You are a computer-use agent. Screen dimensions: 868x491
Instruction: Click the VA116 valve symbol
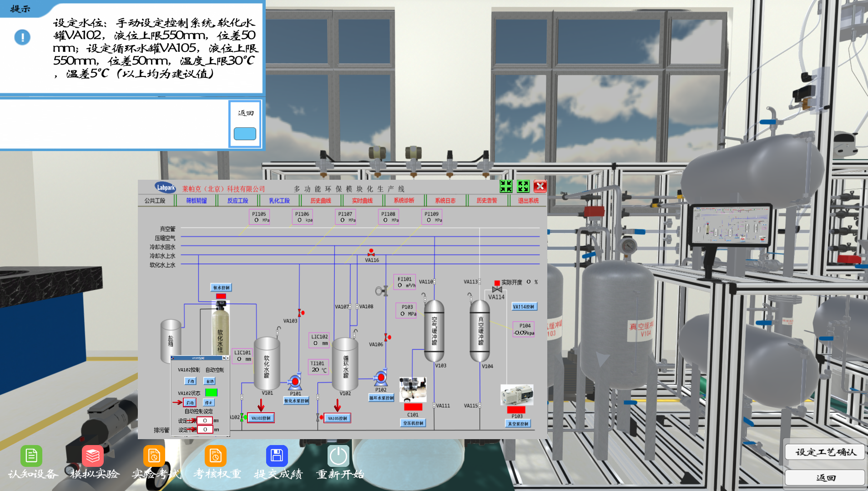pos(371,253)
